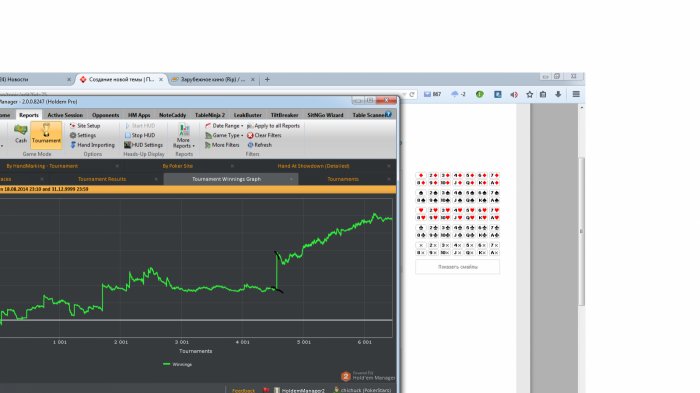The width and height of the screenshot is (700, 393).
Task: Click the button below the card grid
Action: [458, 267]
